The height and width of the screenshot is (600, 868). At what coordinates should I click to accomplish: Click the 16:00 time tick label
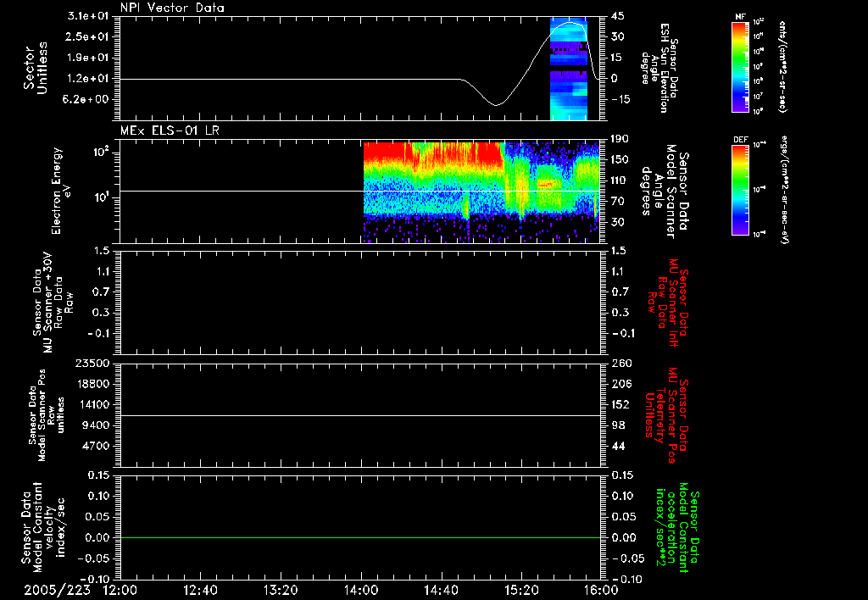tap(601, 590)
